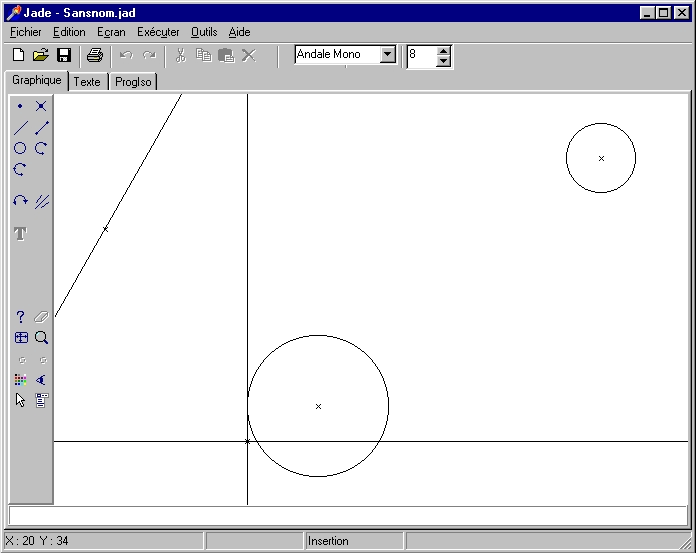Select the arrow pointer tool
The height and width of the screenshot is (553, 696).
tap(20, 400)
